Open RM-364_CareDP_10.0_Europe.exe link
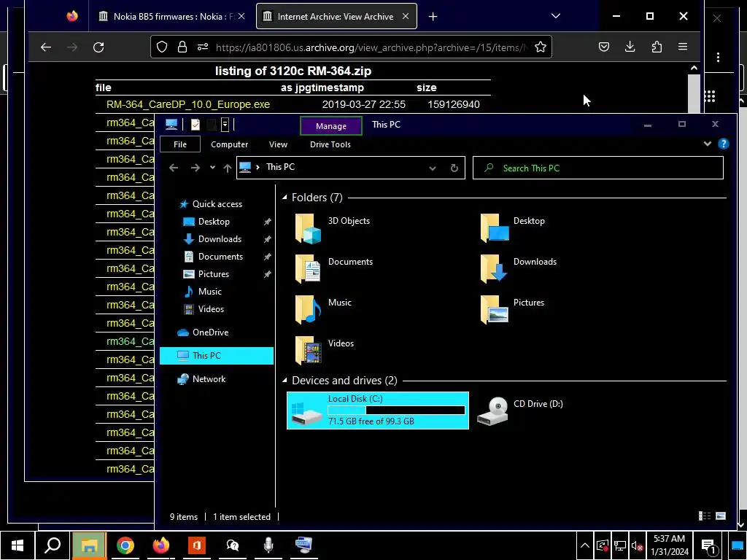 [x=188, y=104]
